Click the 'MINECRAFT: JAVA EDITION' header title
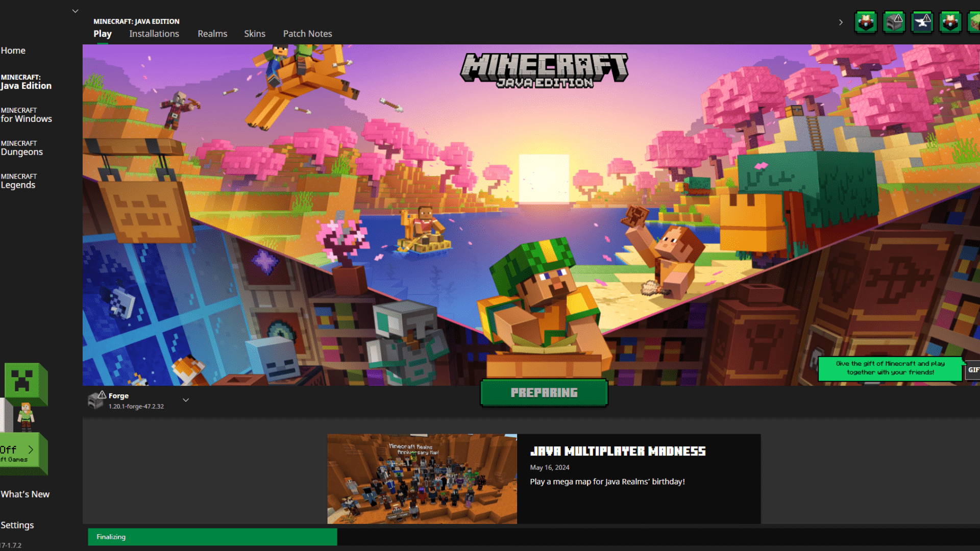 [x=136, y=21]
